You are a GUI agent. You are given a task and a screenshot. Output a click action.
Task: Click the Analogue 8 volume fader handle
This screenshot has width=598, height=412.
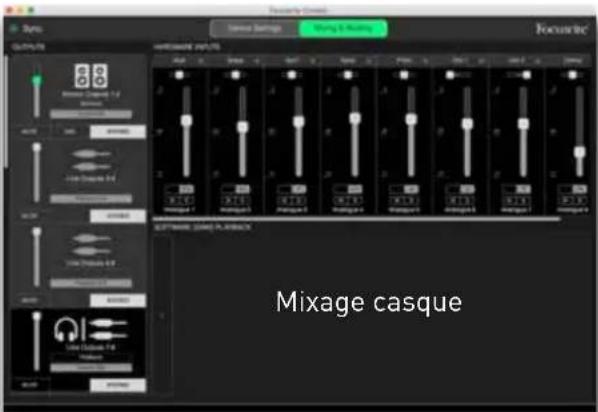580,152
